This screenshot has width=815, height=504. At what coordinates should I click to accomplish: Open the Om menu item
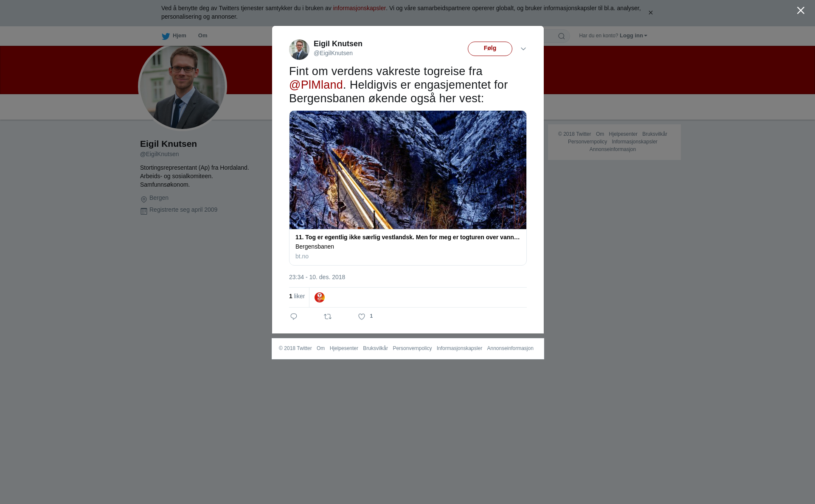point(202,36)
